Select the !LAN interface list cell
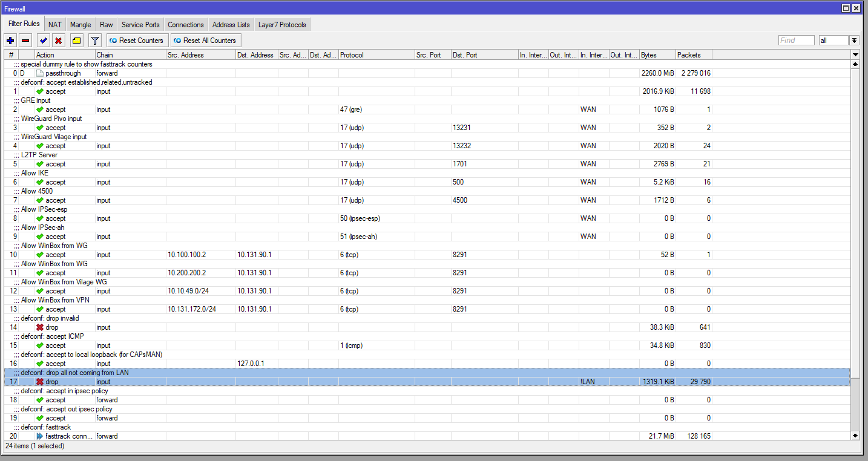This screenshot has width=868, height=461. [594, 382]
